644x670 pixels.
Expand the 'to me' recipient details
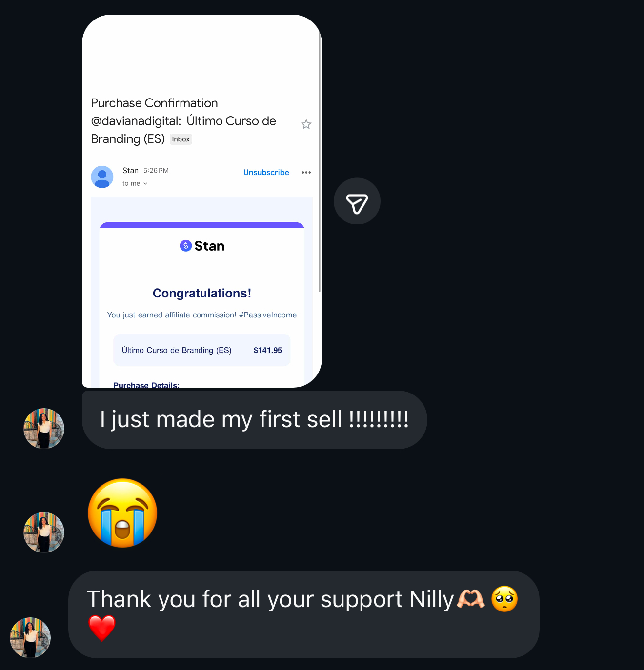click(x=135, y=183)
